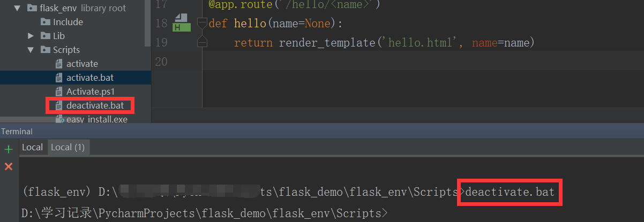Select the activate file icon
644x222 pixels.
(x=59, y=64)
